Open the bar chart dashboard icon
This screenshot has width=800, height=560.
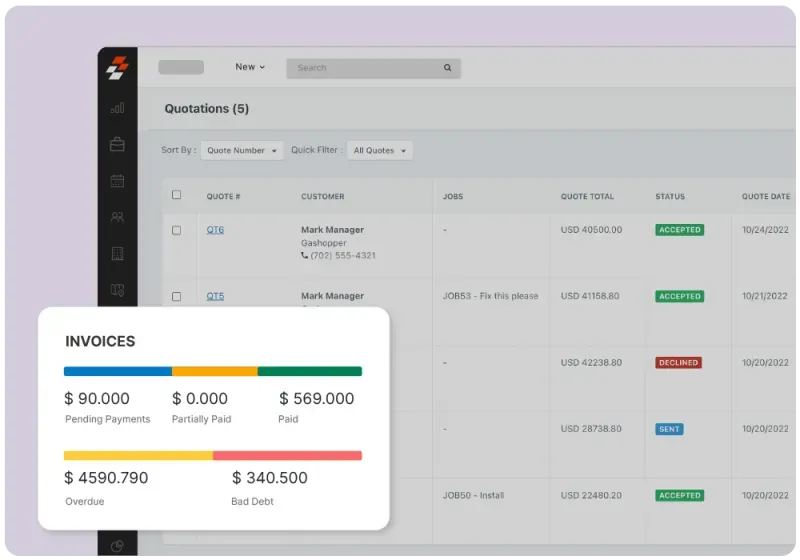[x=118, y=108]
